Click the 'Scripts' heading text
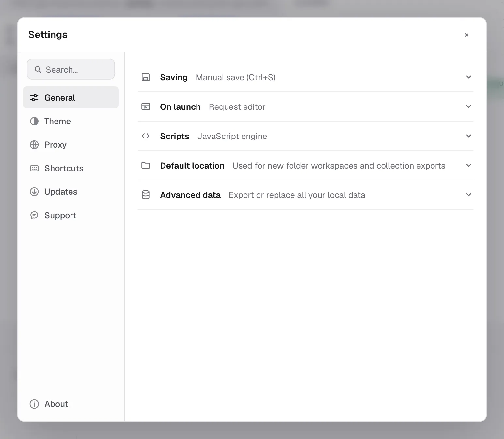504x439 pixels. [175, 136]
